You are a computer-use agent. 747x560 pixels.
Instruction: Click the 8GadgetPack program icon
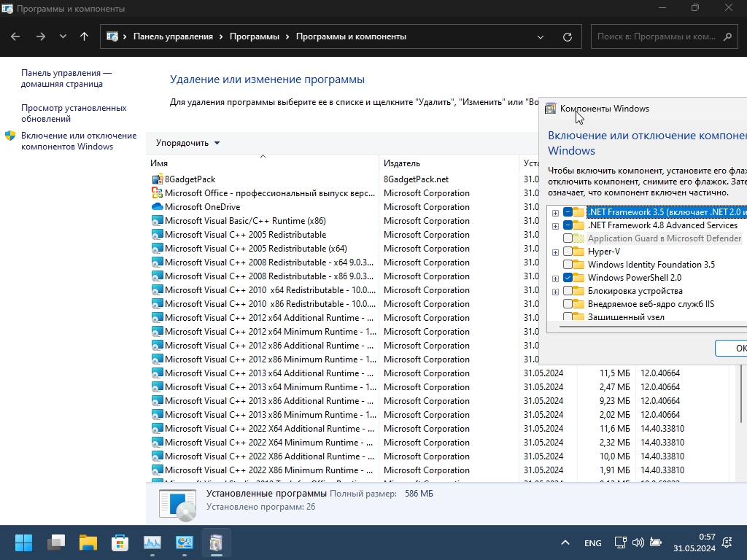pos(157,179)
